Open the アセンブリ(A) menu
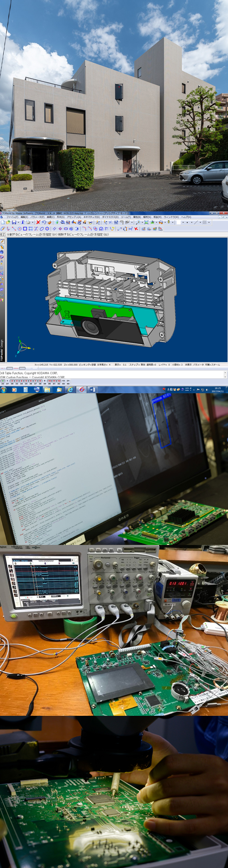The height and width of the screenshot is (868, 228). tap(74, 217)
